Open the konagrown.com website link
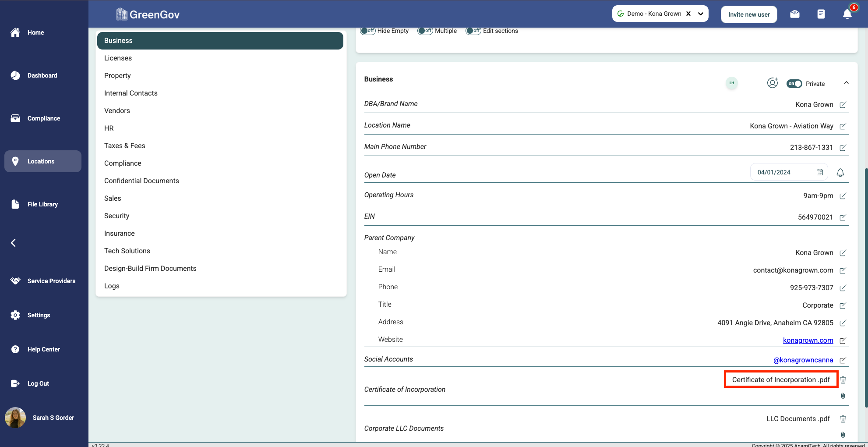This screenshot has width=868, height=447. point(808,341)
